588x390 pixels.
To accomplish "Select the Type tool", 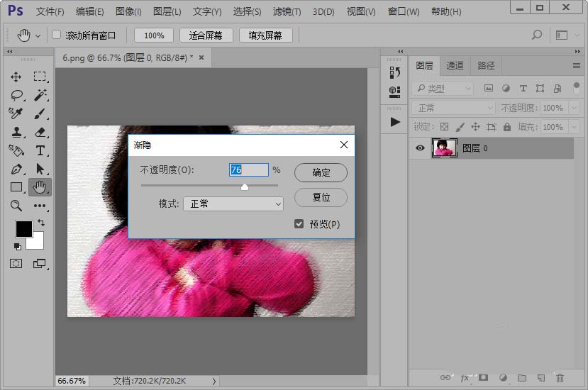I will [x=40, y=150].
